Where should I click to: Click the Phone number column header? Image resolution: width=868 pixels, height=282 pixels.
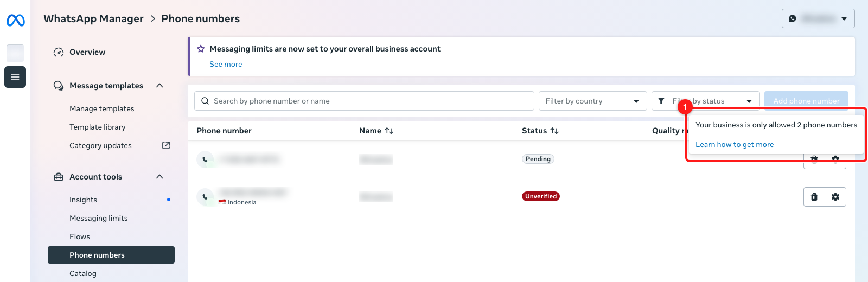(224, 131)
